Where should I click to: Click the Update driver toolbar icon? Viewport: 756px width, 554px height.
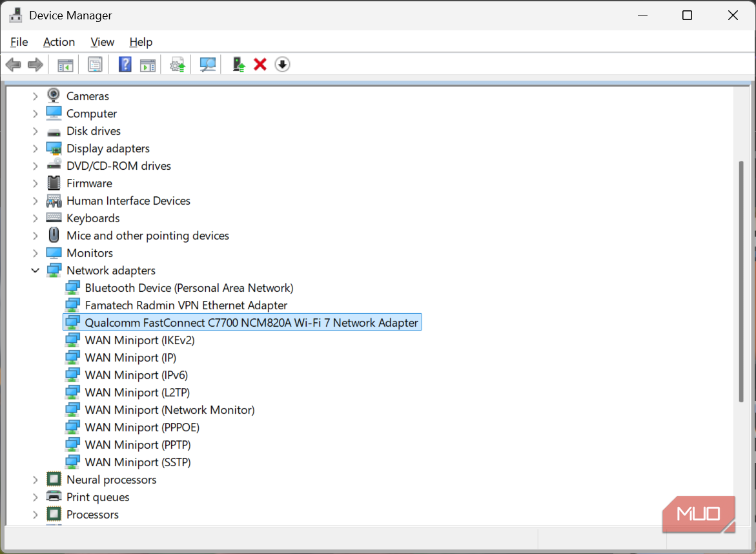178,65
